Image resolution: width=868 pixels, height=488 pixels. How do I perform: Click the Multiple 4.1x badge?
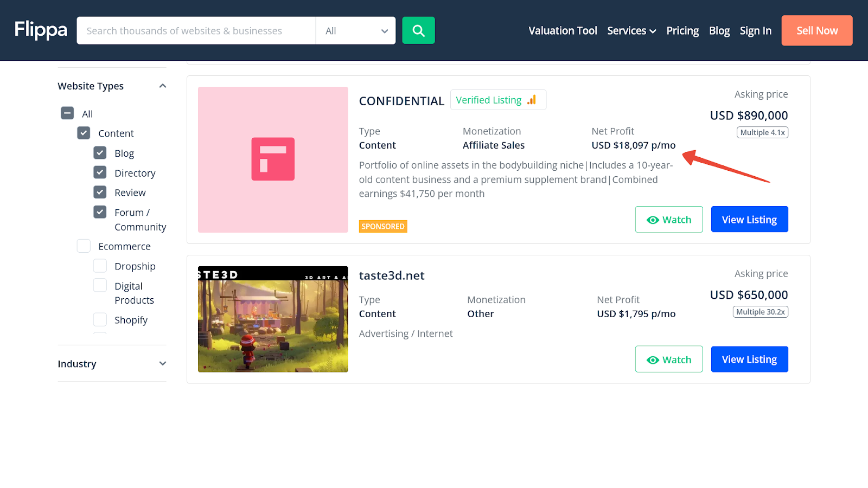coord(762,132)
